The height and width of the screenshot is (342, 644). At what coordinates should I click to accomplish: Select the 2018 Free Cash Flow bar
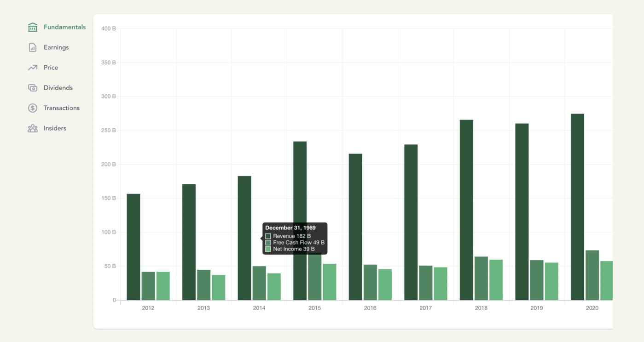tap(481, 278)
